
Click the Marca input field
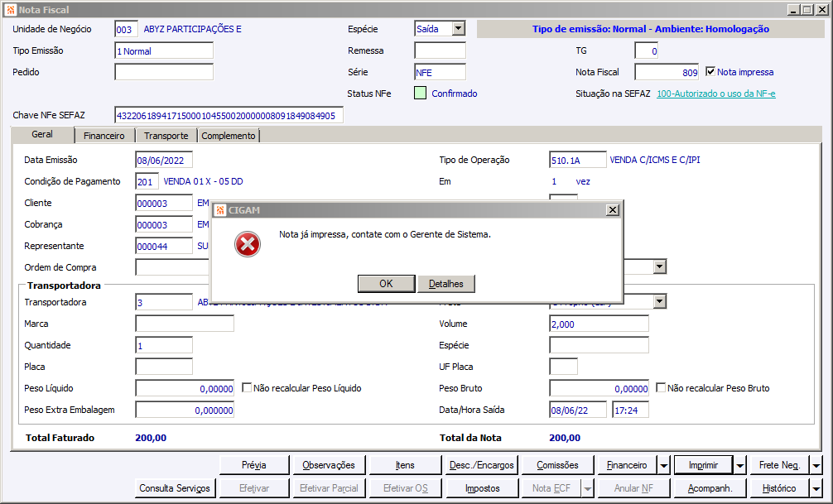coord(185,324)
